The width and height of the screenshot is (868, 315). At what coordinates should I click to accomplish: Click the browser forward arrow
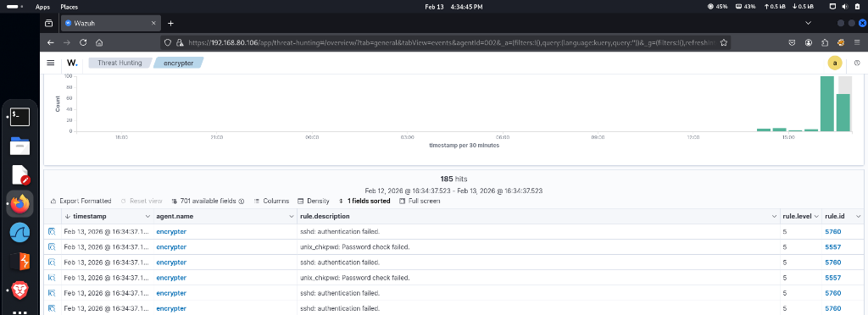66,42
